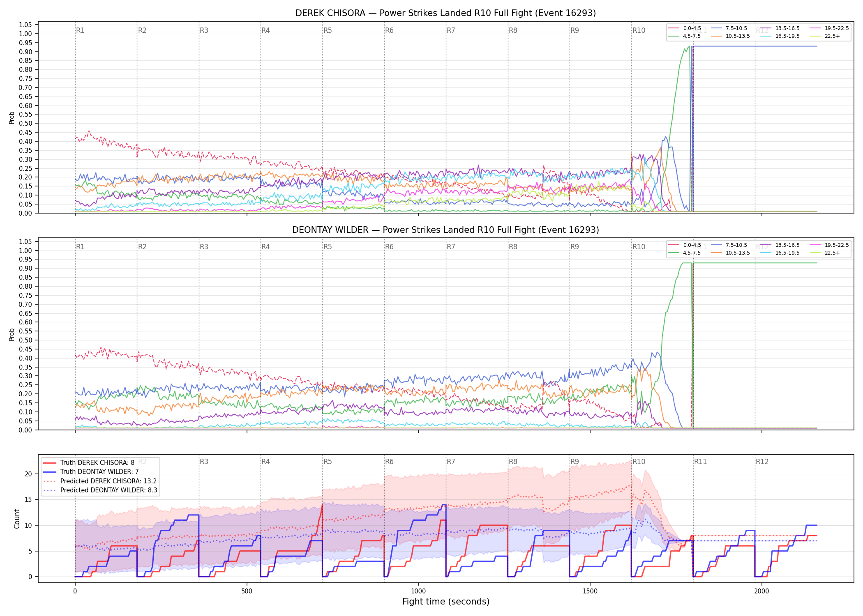
Task: Click the R6 label in the Count chart
Action: (x=389, y=462)
